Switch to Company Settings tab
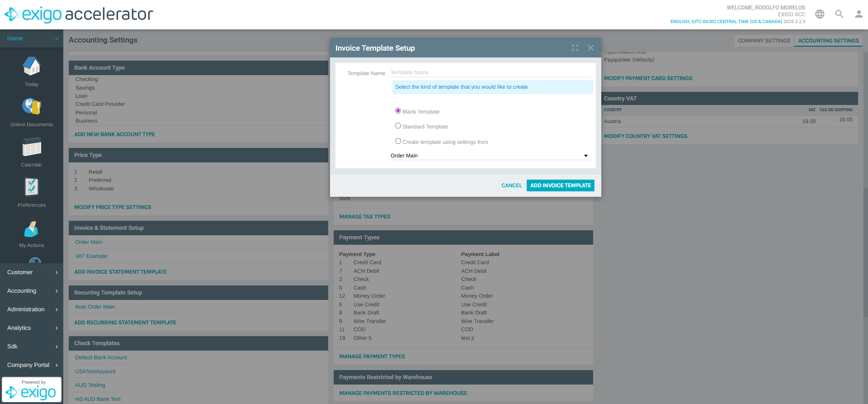The image size is (868, 404). [764, 41]
